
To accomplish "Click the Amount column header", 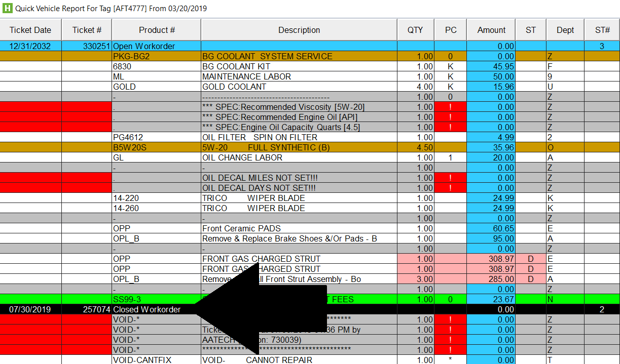I will pyautogui.click(x=491, y=30).
